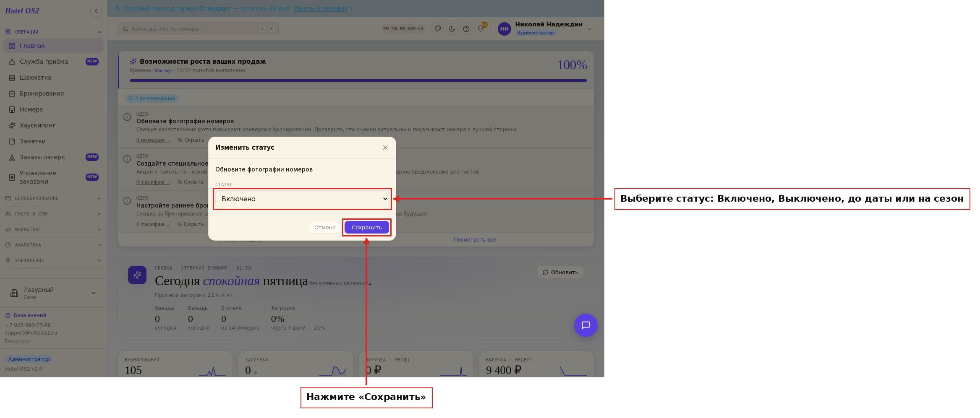The width and height of the screenshot is (980, 418).
Task: Follow К тарифам link under Настройте раннее
Action: (x=153, y=224)
